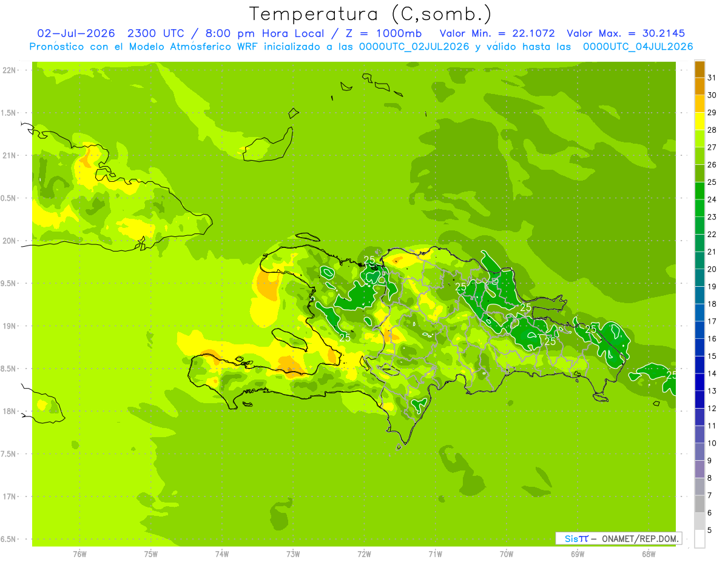Viewport: 728px width, 562px height.
Task: Click the color bar segment between 27 and 28
Action: tap(699, 138)
